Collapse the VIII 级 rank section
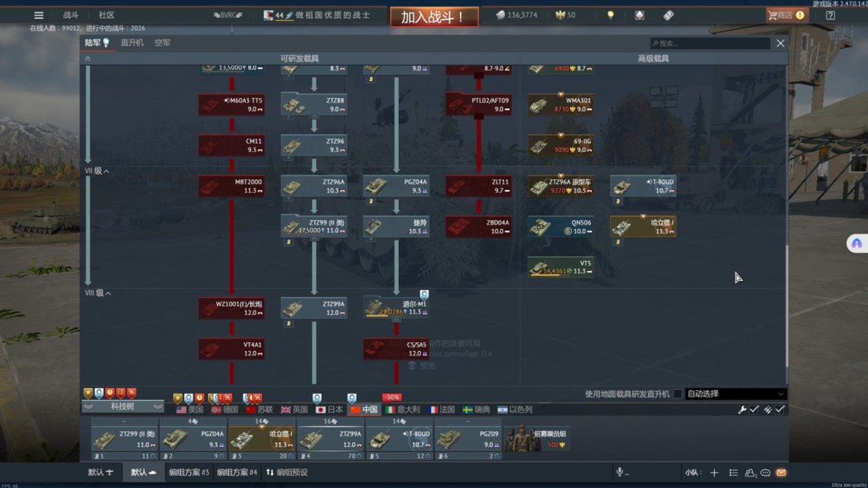Image resolution: width=868 pixels, height=488 pixels. (98, 293)
